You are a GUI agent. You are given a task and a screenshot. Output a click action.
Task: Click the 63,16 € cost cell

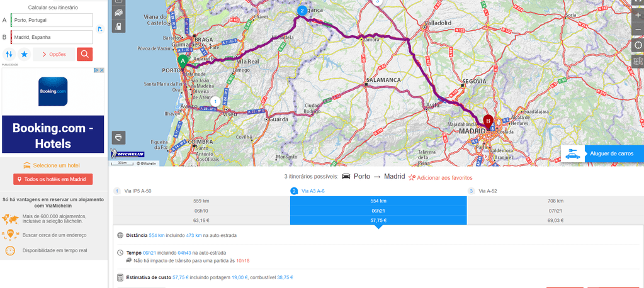pos(201,220)
